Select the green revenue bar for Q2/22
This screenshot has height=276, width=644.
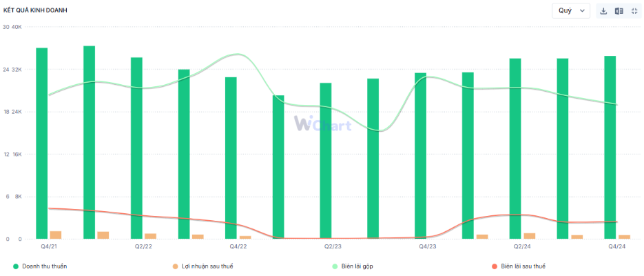[136, 148]
